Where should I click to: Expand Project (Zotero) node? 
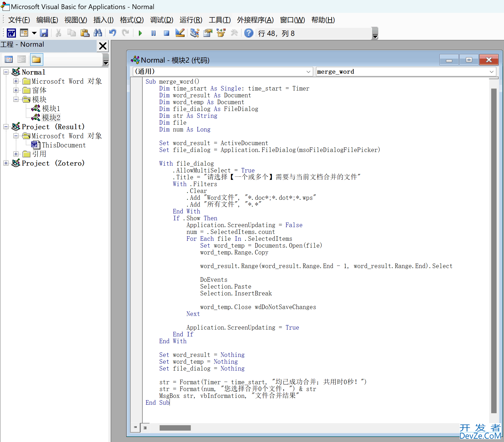click(x=6, y=163)
